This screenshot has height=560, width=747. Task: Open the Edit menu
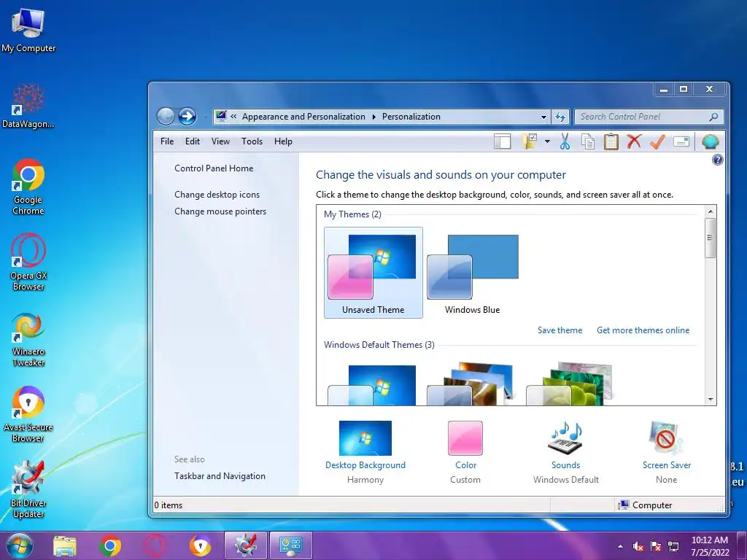(x=193, y=141)
